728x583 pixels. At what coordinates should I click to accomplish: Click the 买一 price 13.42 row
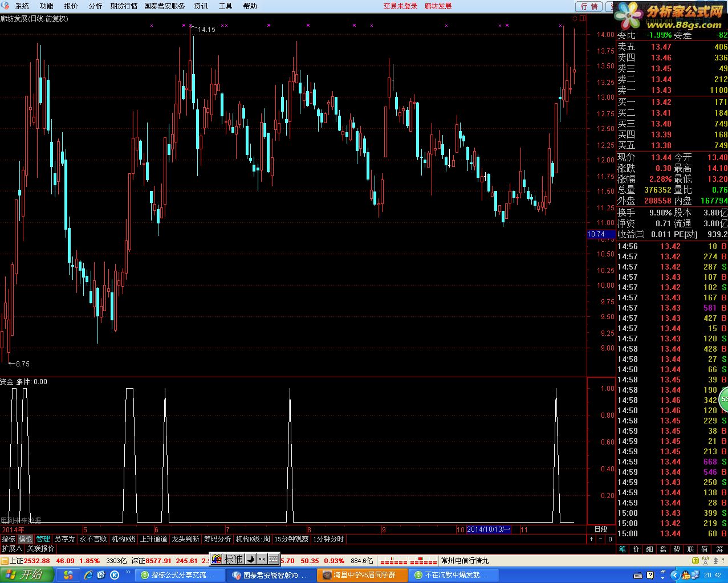tap(672, 102)
